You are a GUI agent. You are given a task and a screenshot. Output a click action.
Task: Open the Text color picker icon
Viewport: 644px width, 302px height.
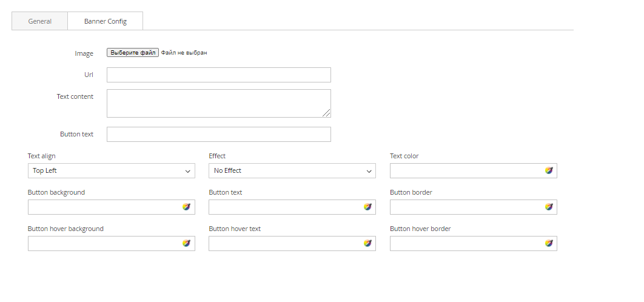[x=549, y=170]
